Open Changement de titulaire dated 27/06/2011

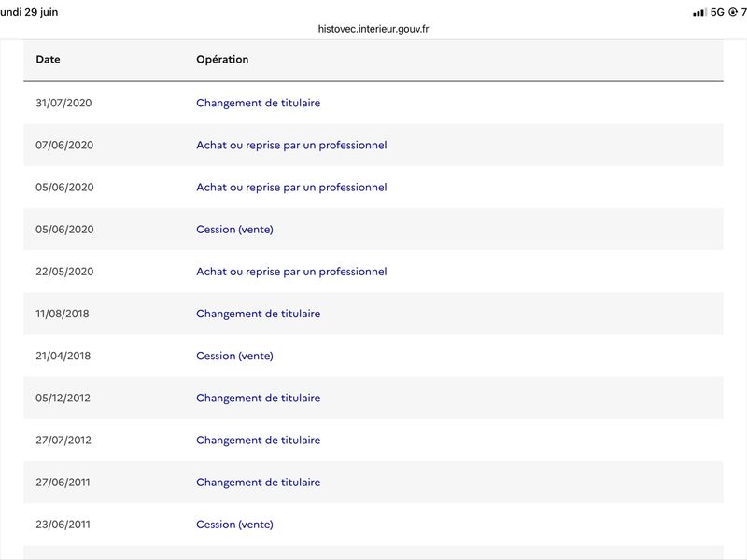coord(259,483)
